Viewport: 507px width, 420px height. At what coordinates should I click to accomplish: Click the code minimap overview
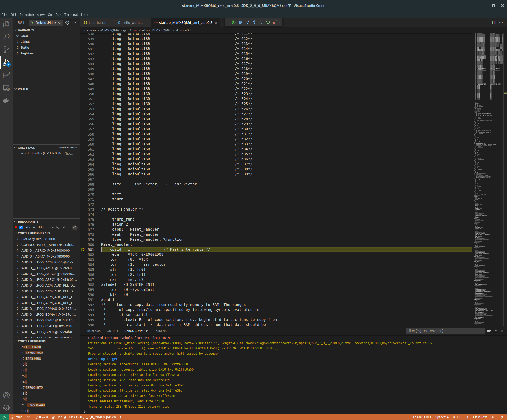[489, 179]
